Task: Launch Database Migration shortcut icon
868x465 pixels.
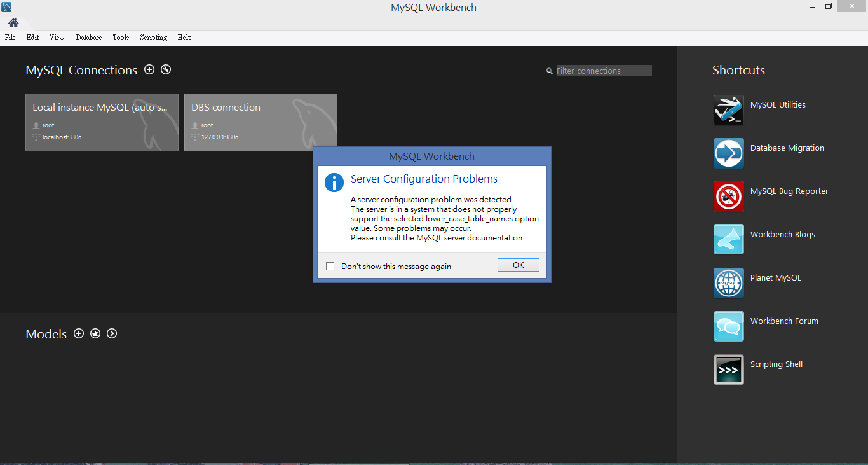Action: point(728,153)
